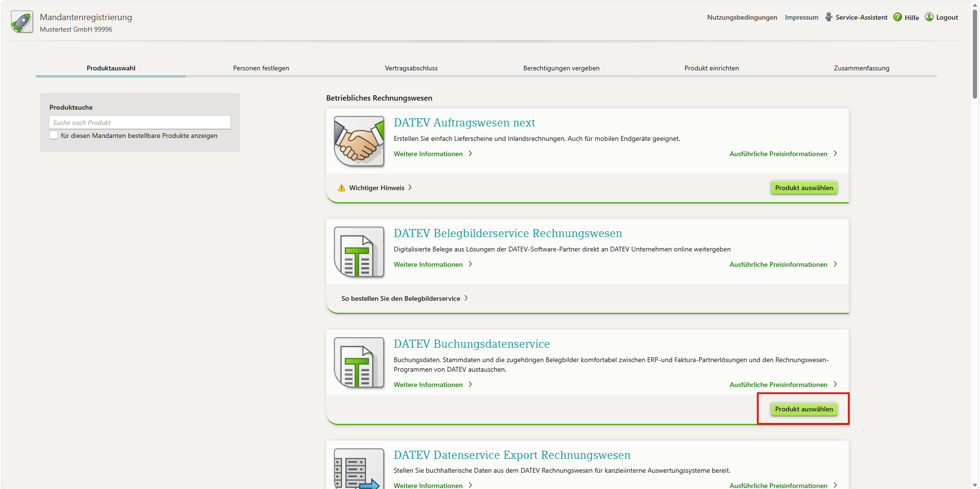Open the Berechtigungen vergeben step tab
980x489 pixels.
(561, 68)
